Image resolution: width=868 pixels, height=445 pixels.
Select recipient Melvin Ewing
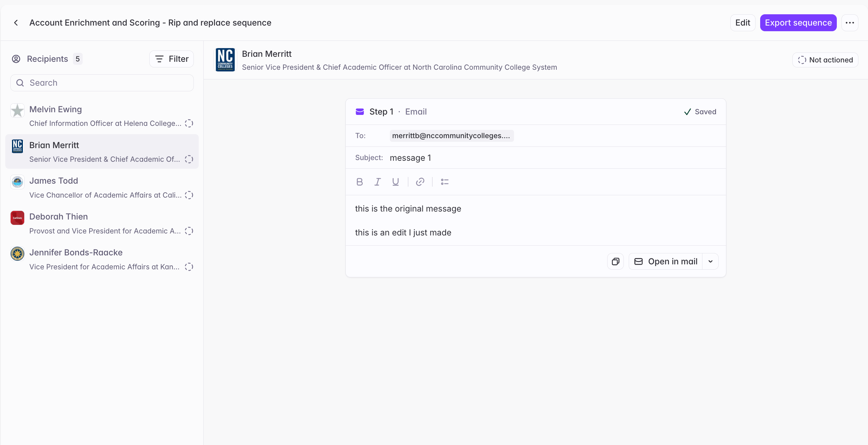(102, 116)
